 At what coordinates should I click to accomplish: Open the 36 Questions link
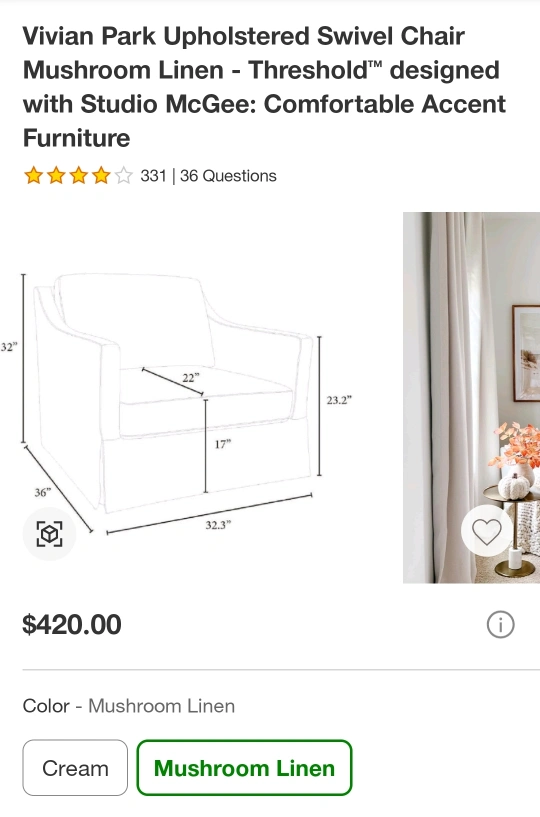[x=228, y=176]
